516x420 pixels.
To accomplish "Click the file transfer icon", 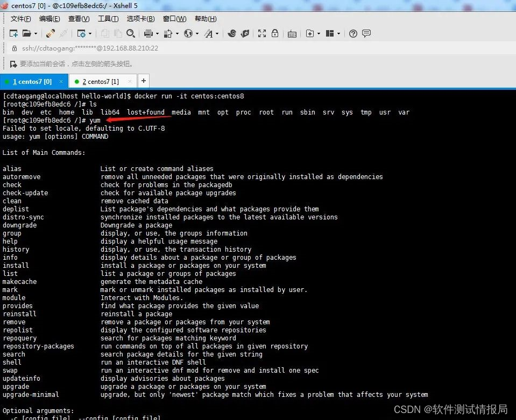I will tap(168, 33).
